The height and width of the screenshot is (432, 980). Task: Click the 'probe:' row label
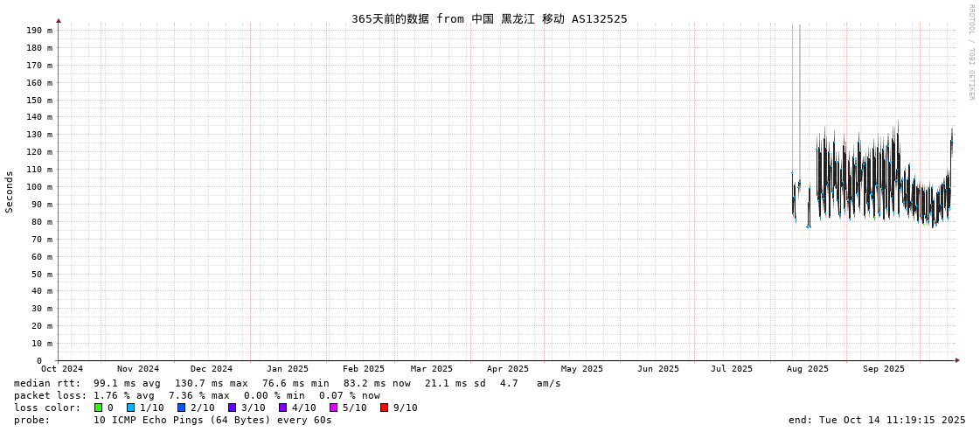(31, 420)
